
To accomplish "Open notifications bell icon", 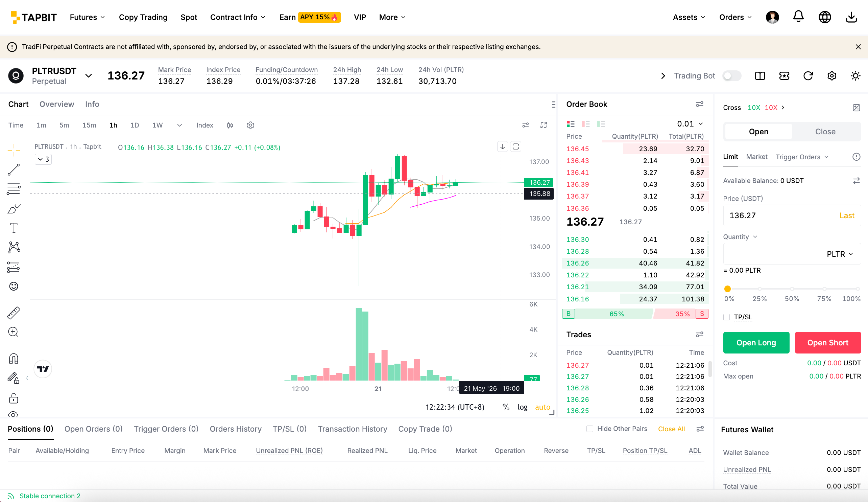I will pos(798,17).
